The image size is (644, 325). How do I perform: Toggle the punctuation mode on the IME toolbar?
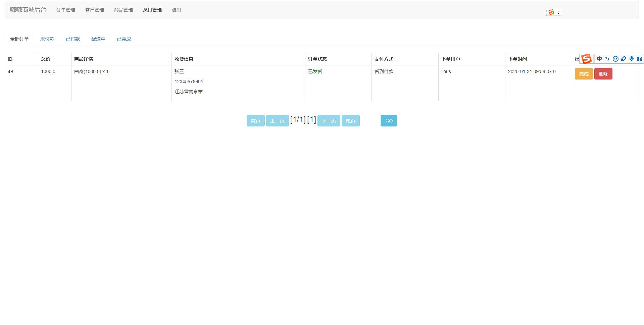607,59
